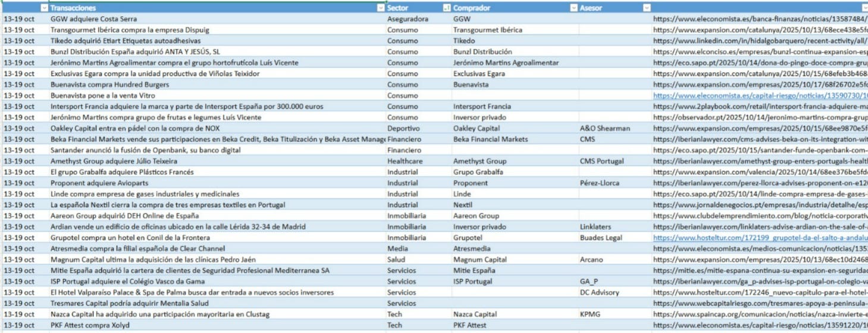The width and height of the screenshot is (868, 333).
Task: Select the 'Grupo Grabalfa' buyer cell
Action: [x=515, y=172]
